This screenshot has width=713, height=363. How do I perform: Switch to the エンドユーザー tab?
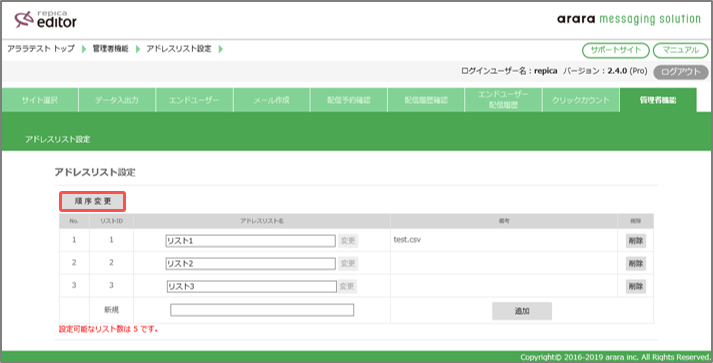point(194,100)
